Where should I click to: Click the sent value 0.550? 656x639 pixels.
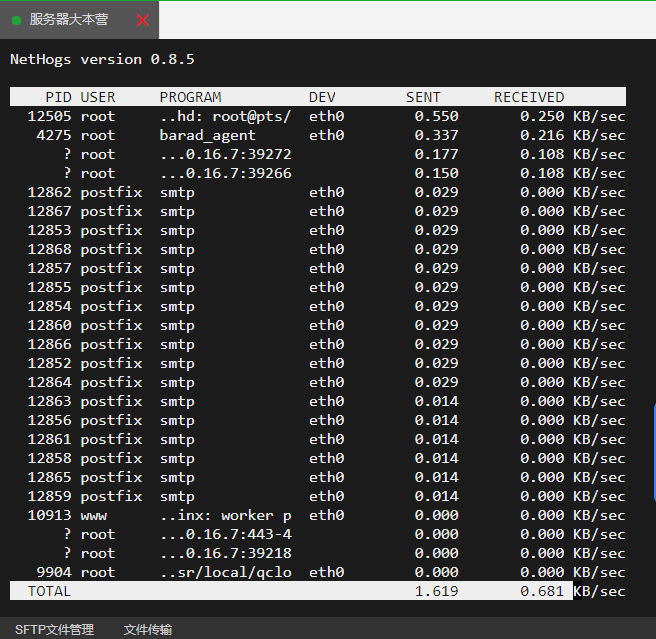[x=436, y=116]
